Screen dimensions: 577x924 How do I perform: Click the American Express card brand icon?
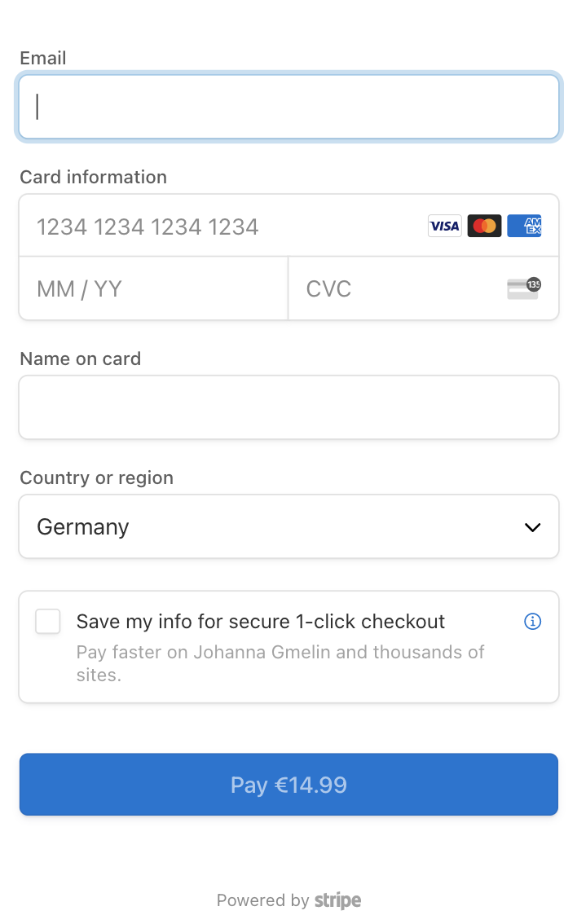524,226
